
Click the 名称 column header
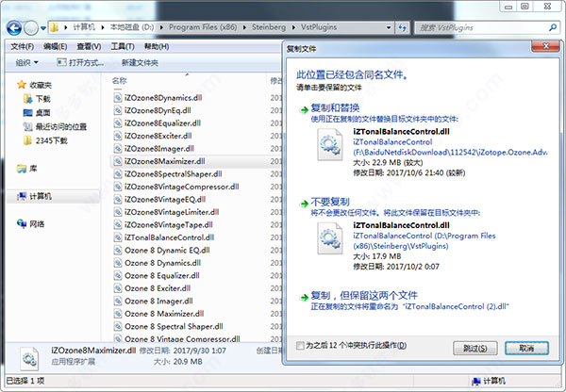(x=119, y=81)
